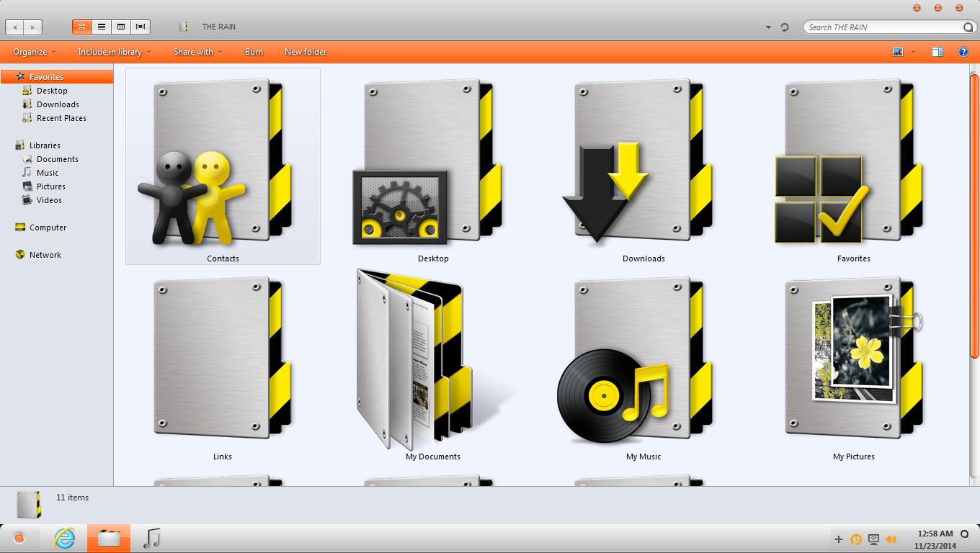Click the Burn command
This screenshot has height=553, width=980.
click(x=254, y=52)
